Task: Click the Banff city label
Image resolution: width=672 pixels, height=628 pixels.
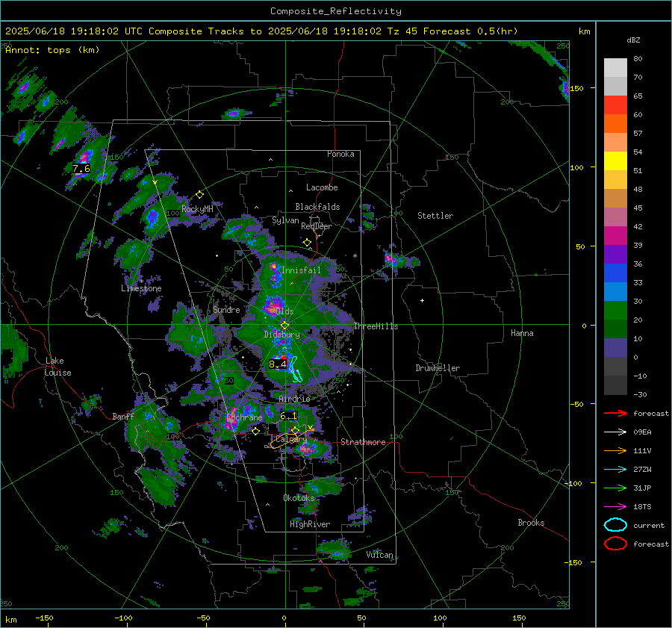Action: coord(123,416)
